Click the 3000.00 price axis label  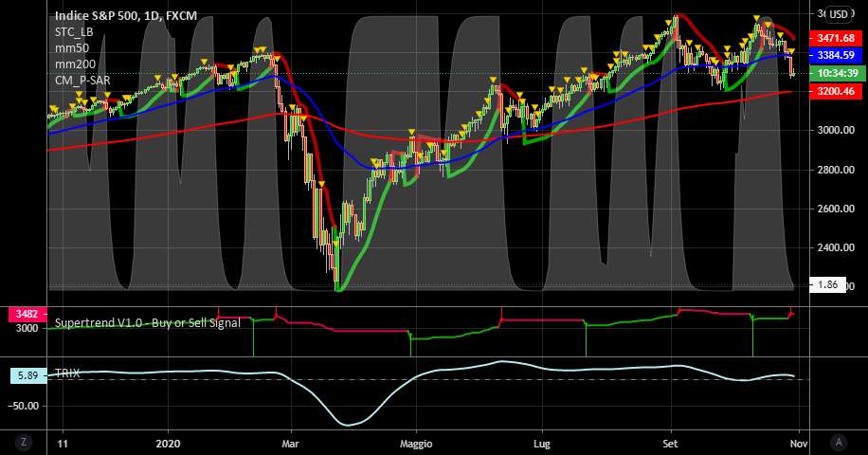836,130
